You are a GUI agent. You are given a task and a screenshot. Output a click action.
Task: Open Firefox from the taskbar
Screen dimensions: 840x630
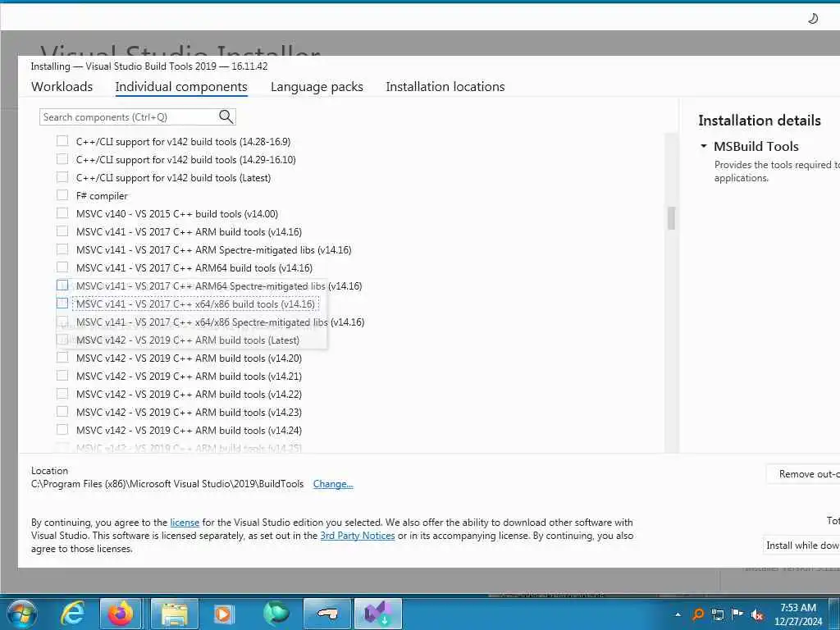click(121, 614)
